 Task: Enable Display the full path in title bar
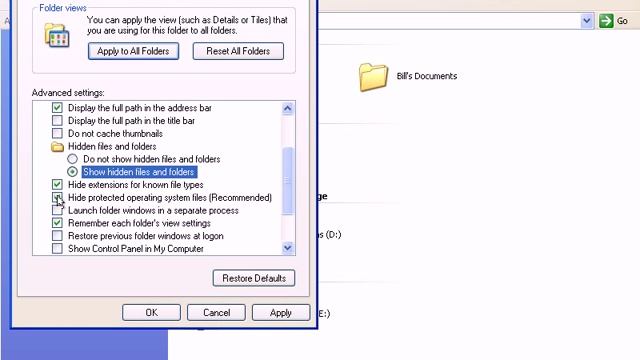pyautogui.click(x=57, y=120)
